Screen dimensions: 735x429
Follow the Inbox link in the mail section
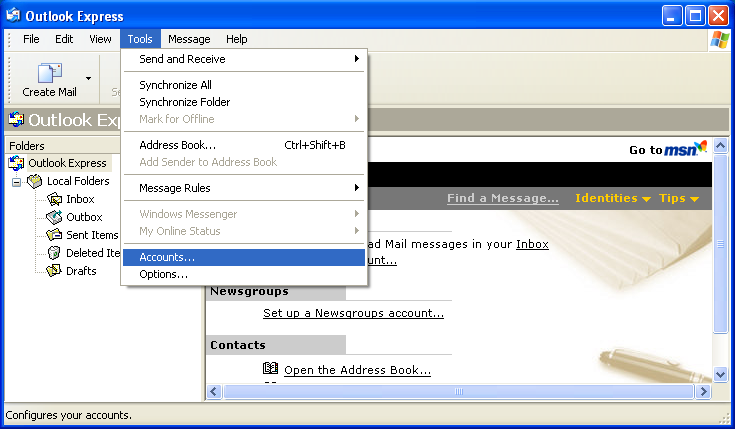coord(532,244)
